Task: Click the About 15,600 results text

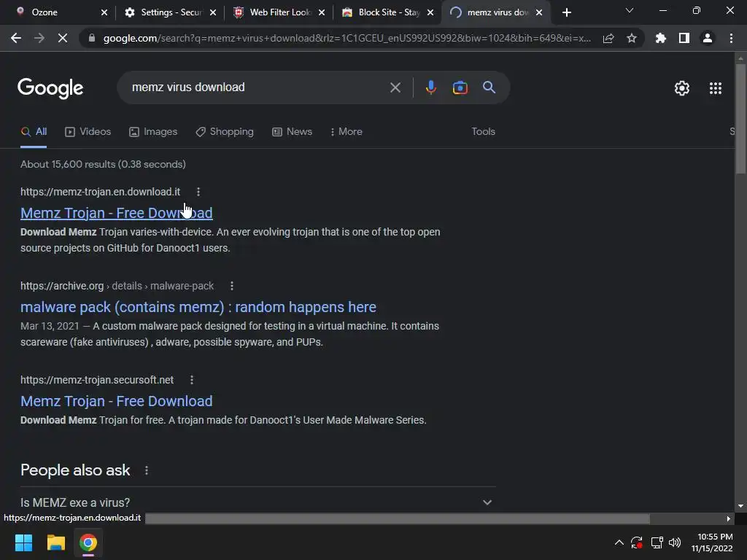Action: click(x=103, y=164)
